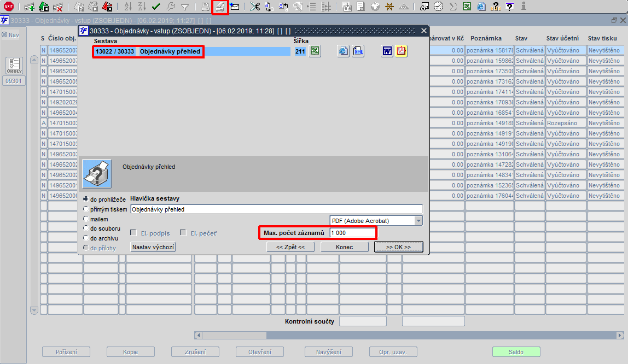The image size is (628, 364).
Task: Click the Kopie button
Action: 131,352
